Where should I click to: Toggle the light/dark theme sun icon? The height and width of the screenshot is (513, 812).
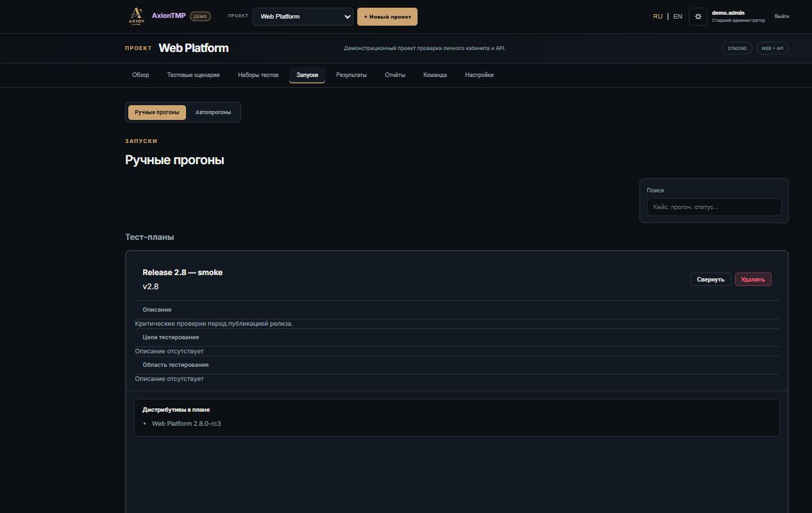[x=698, y=17]
